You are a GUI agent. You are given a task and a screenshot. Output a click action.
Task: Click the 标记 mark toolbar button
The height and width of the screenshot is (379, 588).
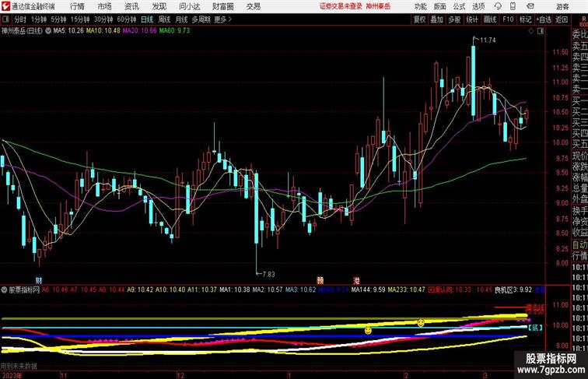point(525,19)
